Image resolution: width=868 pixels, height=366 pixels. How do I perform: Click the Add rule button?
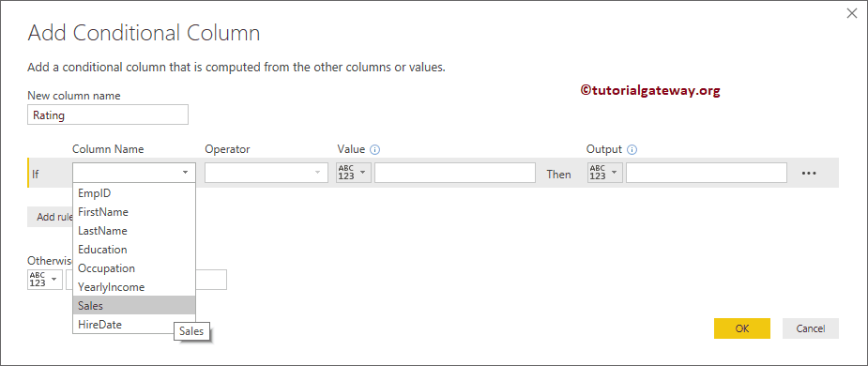click(x=51, y=217)
